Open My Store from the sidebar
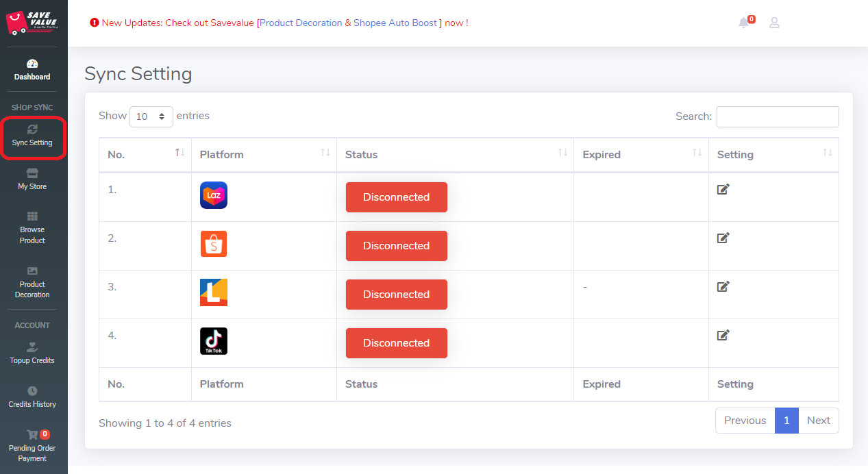The width and height of the screenshot is (868, 474). 32,179
